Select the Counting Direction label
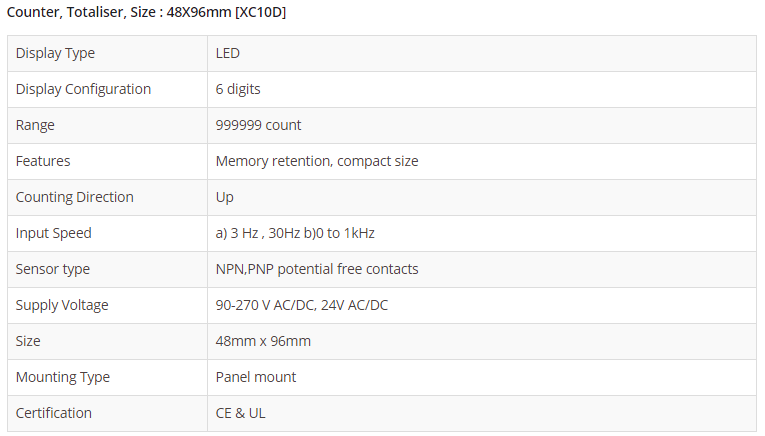The height and width of the screenshot is (436, 765). 74,197
